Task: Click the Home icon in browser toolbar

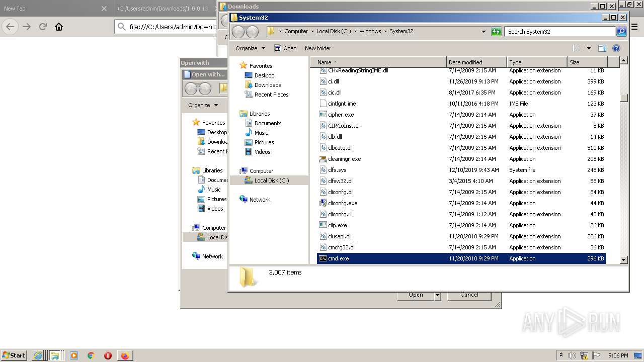Action: coord(59,27)
